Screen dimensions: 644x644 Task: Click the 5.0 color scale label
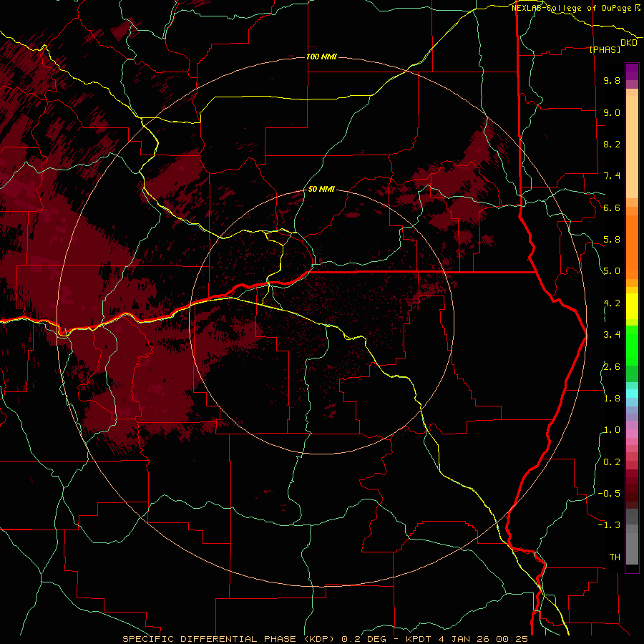(x=612, y=271)
